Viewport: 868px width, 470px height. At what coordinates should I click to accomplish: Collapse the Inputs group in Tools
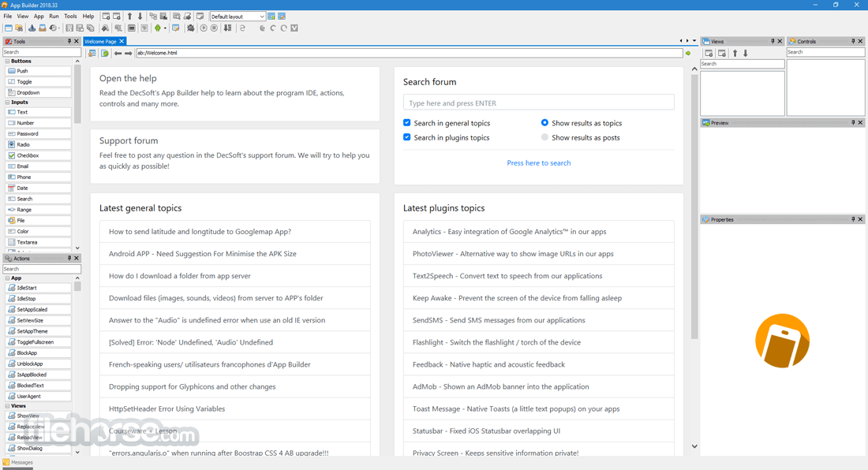pyautogui.click(x=7, y=103)
